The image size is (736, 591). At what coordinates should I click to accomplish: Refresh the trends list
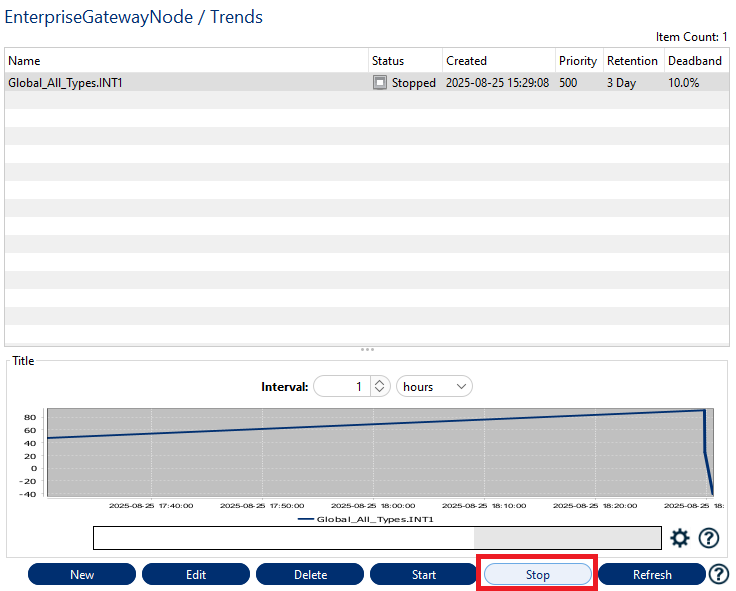(x=652, y=574)
